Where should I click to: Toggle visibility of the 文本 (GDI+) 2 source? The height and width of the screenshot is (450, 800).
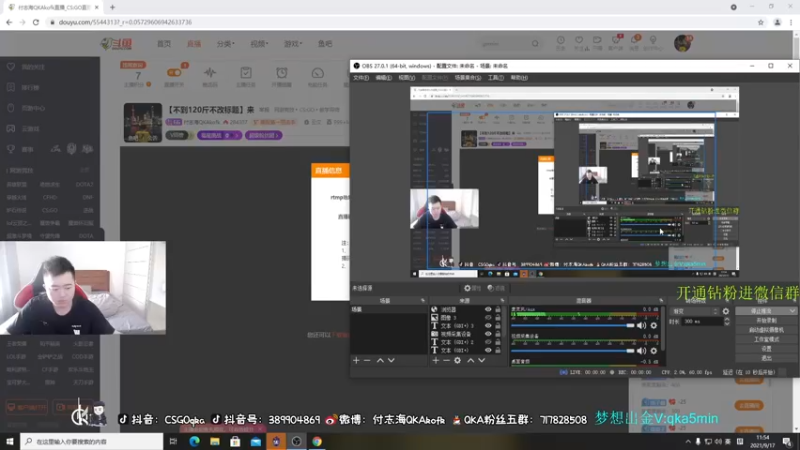coord(488,342)
